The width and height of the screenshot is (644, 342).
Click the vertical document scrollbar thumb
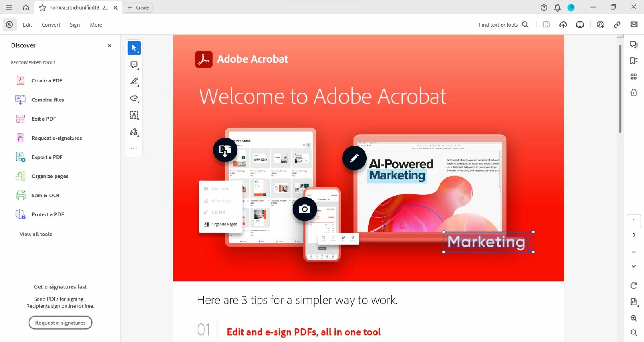(621, 89)
